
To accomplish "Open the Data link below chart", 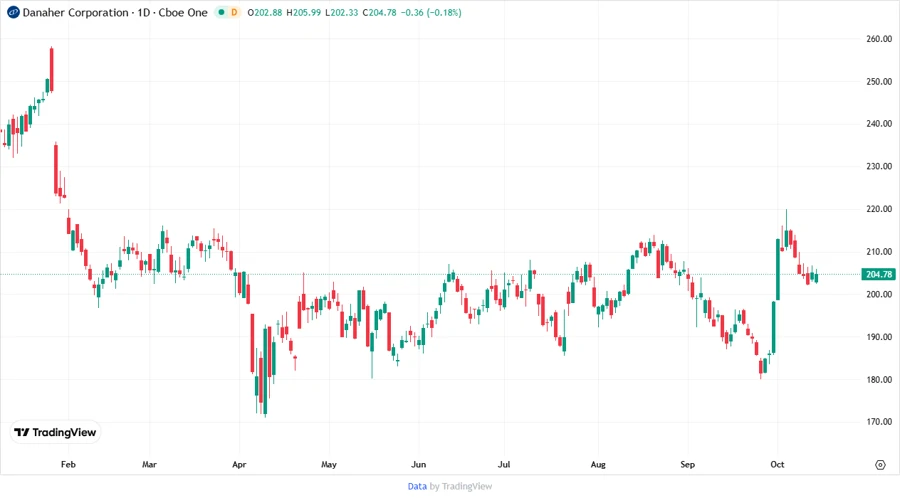I will (417, 486).
